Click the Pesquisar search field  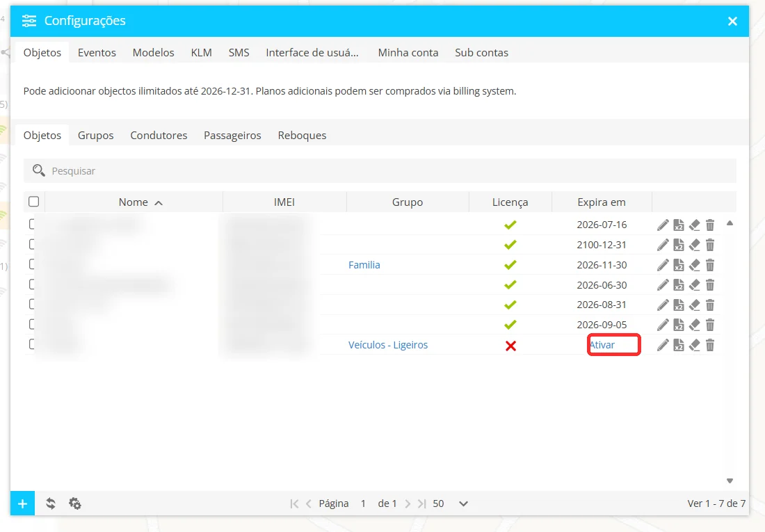[x=380, y=171]
